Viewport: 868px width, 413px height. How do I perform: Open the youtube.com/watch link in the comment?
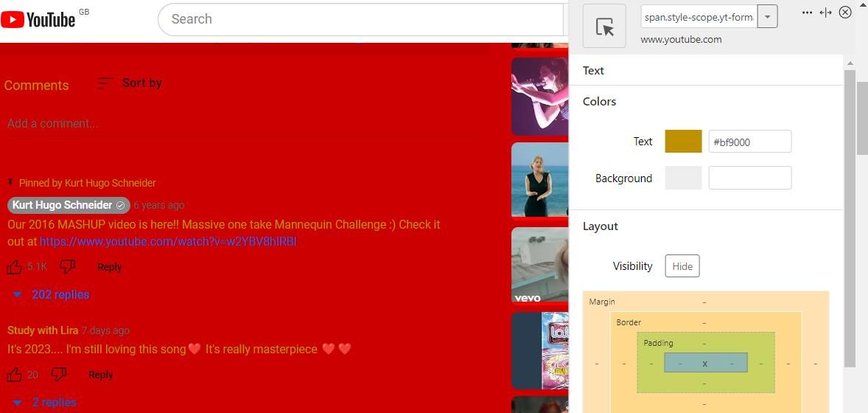(168, 242)
